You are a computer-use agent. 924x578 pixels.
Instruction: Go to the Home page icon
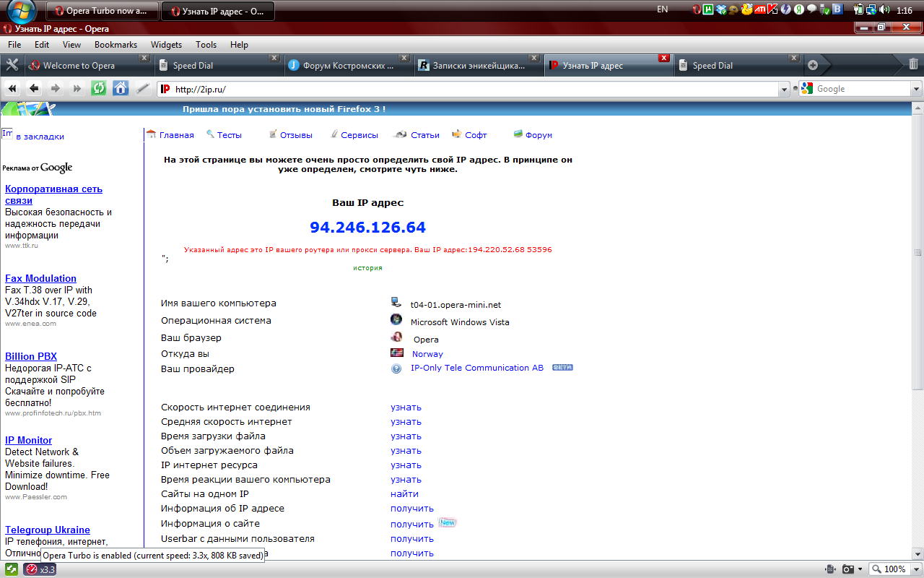tap(121, 88)
